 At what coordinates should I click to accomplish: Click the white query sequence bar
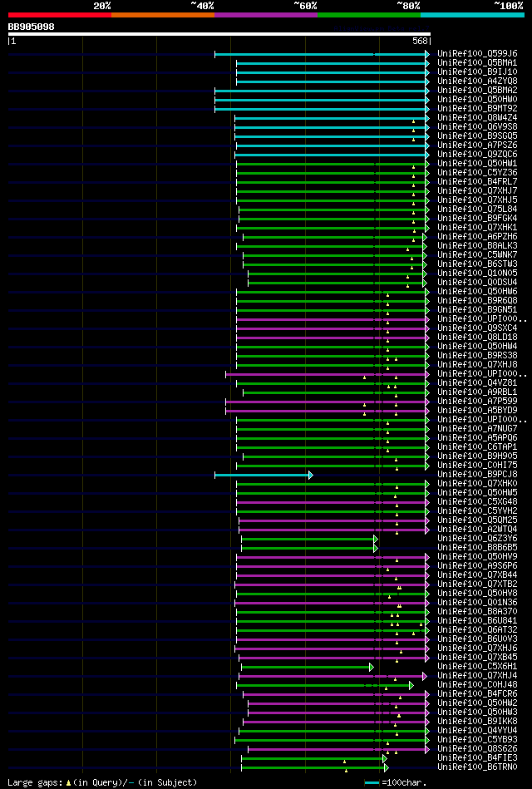(219, 34)
